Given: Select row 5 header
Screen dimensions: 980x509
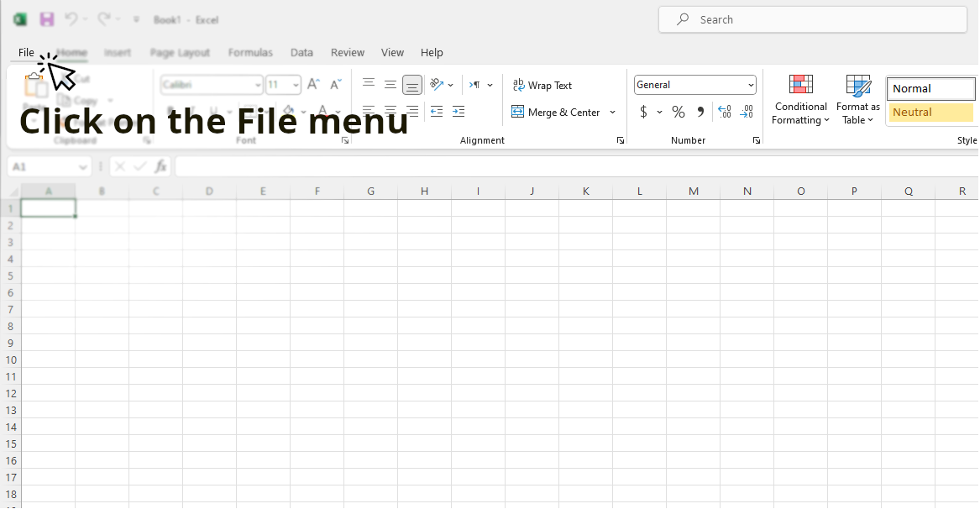Looking at the screenshot, I should tap(11, 275).
